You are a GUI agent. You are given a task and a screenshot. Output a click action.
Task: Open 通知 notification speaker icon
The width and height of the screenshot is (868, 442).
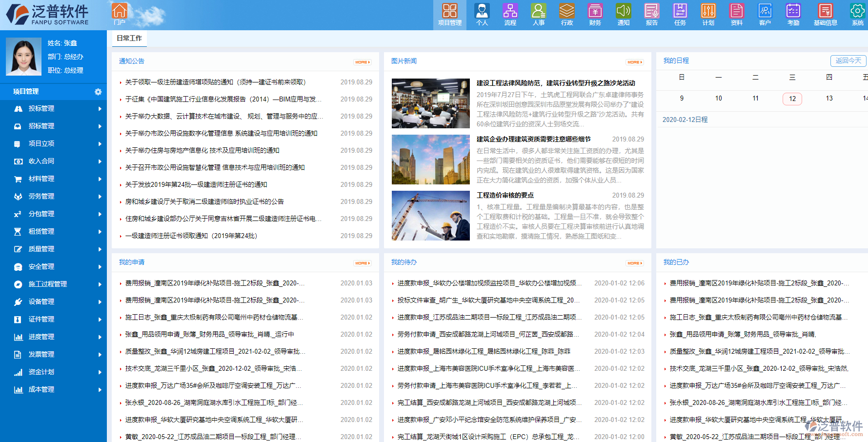pos(624,15)
